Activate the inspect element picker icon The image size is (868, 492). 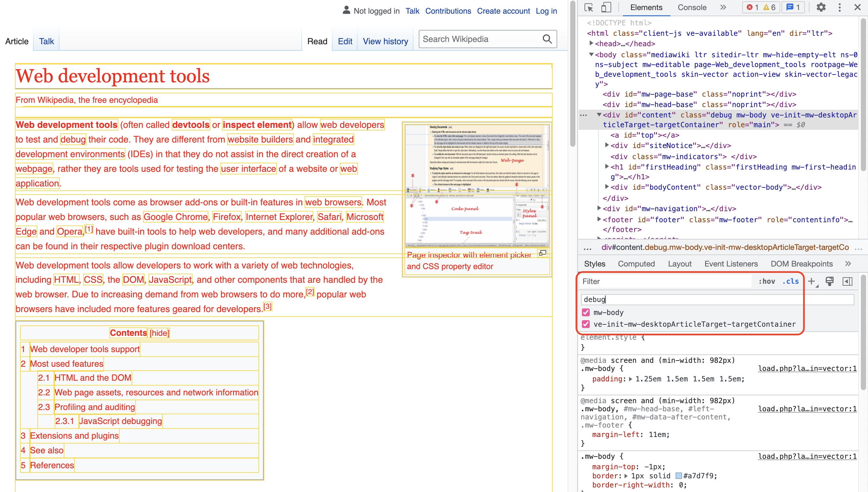[x=589, y=7]
